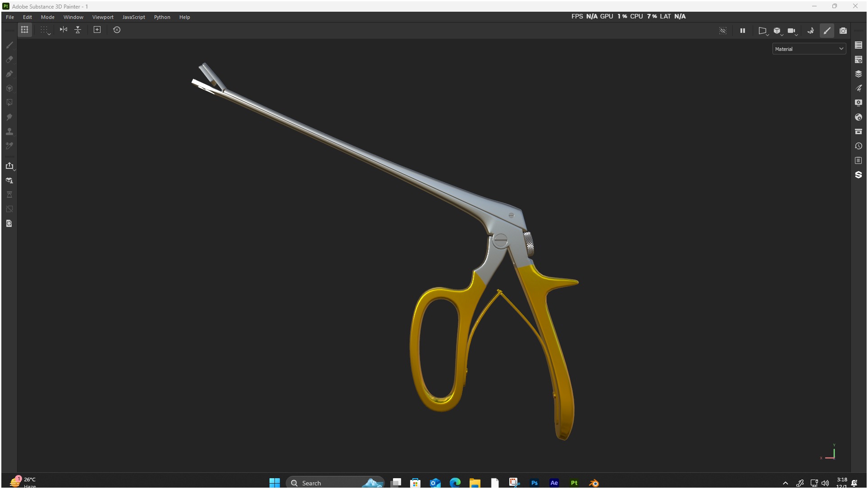Open the History panel
Screen dimensions: 868x489
pos(859,146)
